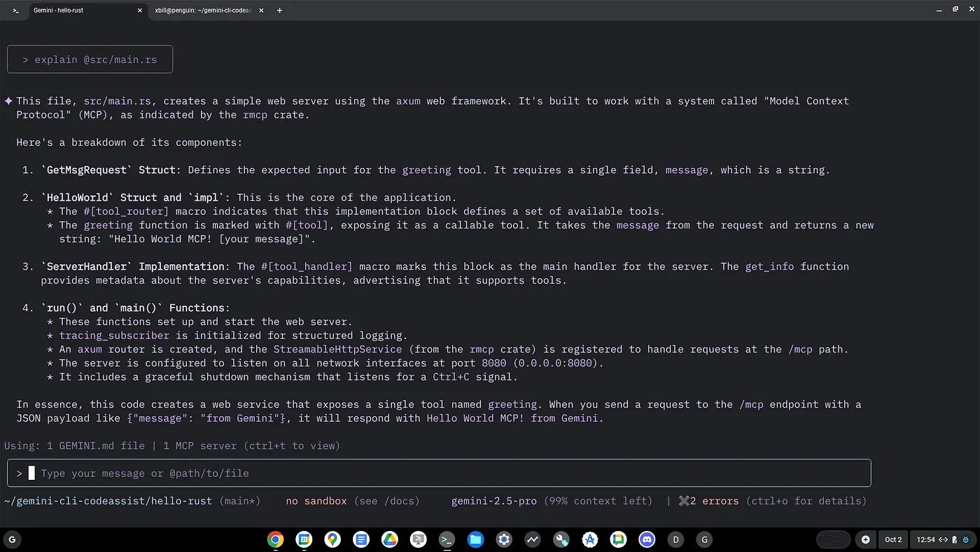The image size is (980, 552).
Task: Click the ChromeOS launcher button
Action: click(12, 539)
